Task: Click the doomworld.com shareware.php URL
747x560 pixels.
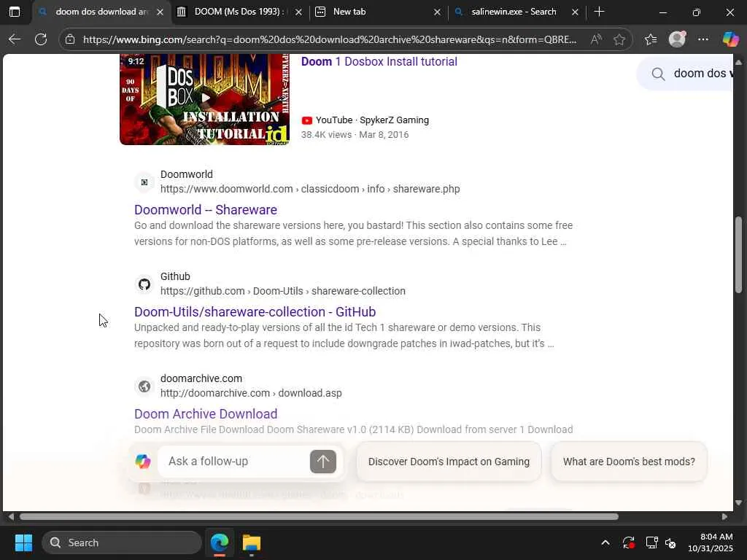Action: point(310,189)
